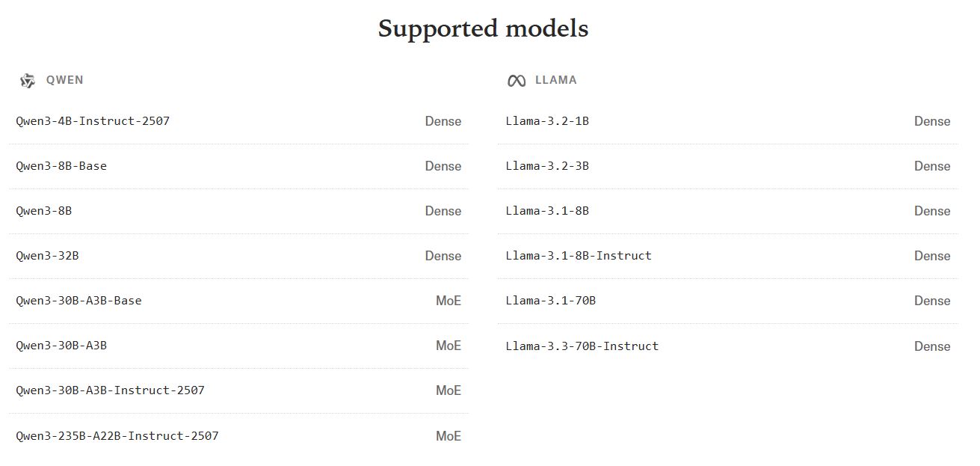980x466 pixels.
Task: Click the Meta Llama logo icon
Action: (x=516, y=81)
